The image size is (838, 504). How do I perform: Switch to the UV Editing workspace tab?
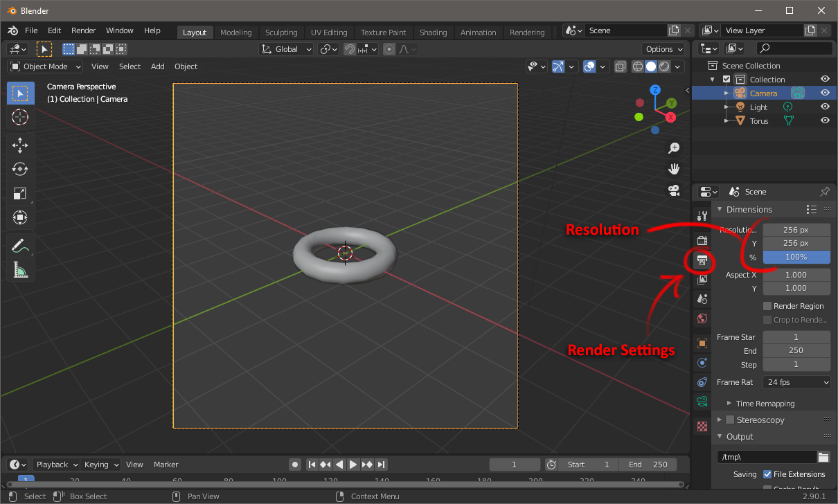[x=329, y=33]
